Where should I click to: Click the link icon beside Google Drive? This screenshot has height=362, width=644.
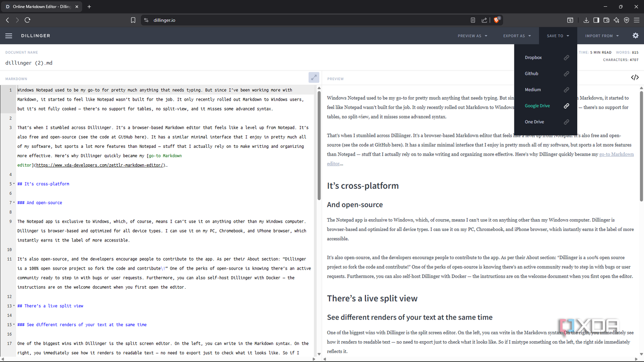tap(566, 106)
